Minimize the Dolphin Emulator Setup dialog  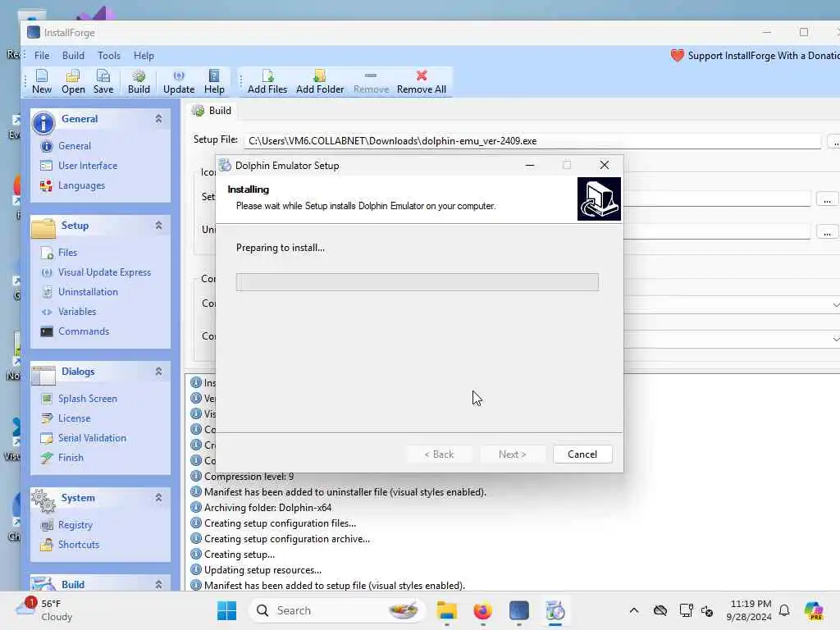click(x=530, y=165)
